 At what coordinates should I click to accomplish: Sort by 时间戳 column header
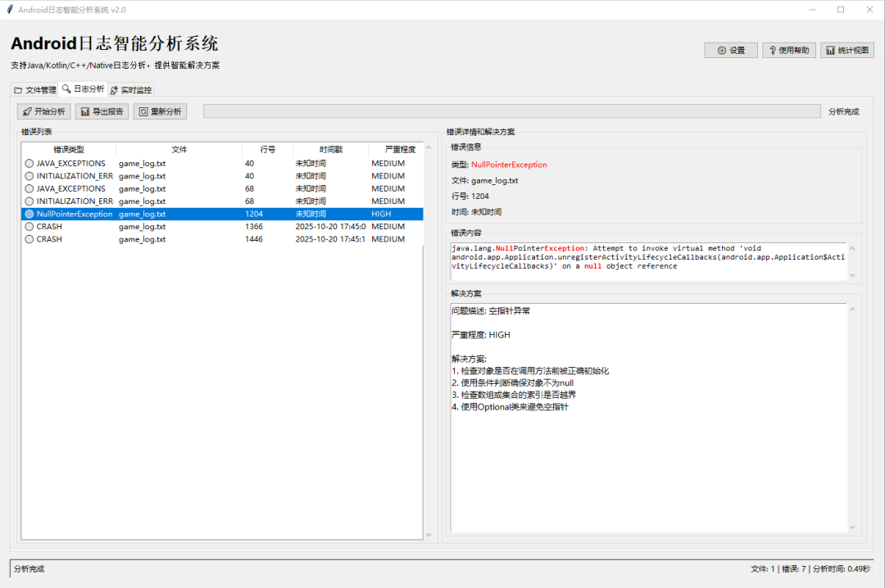point(331,150)
